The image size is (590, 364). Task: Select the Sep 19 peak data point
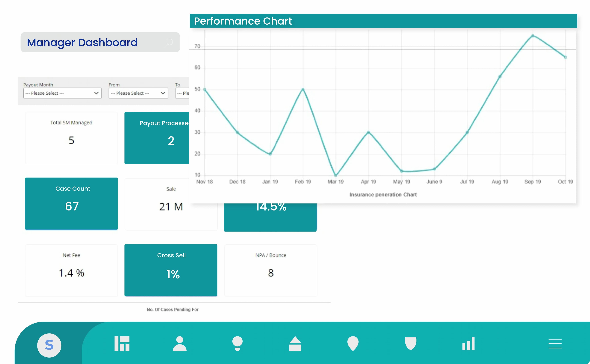tap(533, 36)
